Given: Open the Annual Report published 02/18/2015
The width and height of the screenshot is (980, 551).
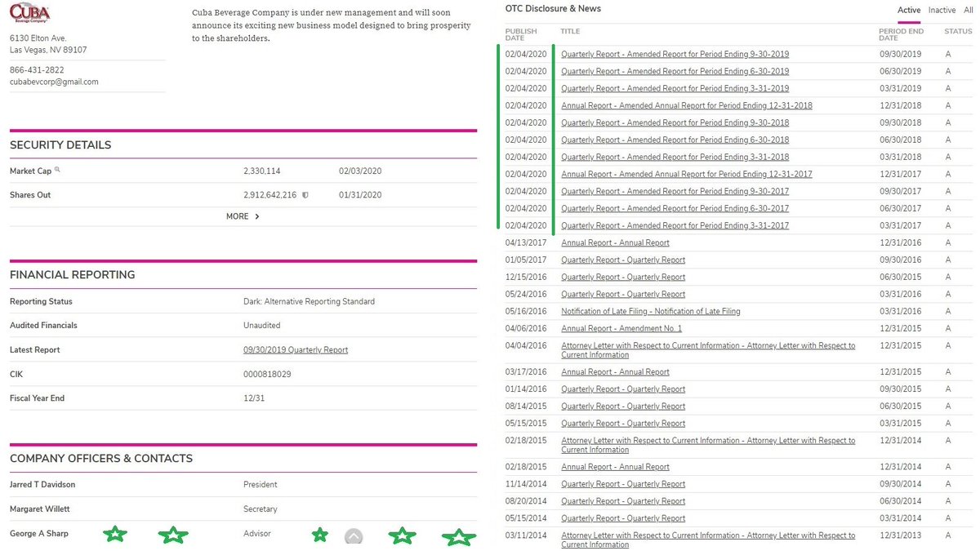Looking at the screenshot, I should pos(615,466).
